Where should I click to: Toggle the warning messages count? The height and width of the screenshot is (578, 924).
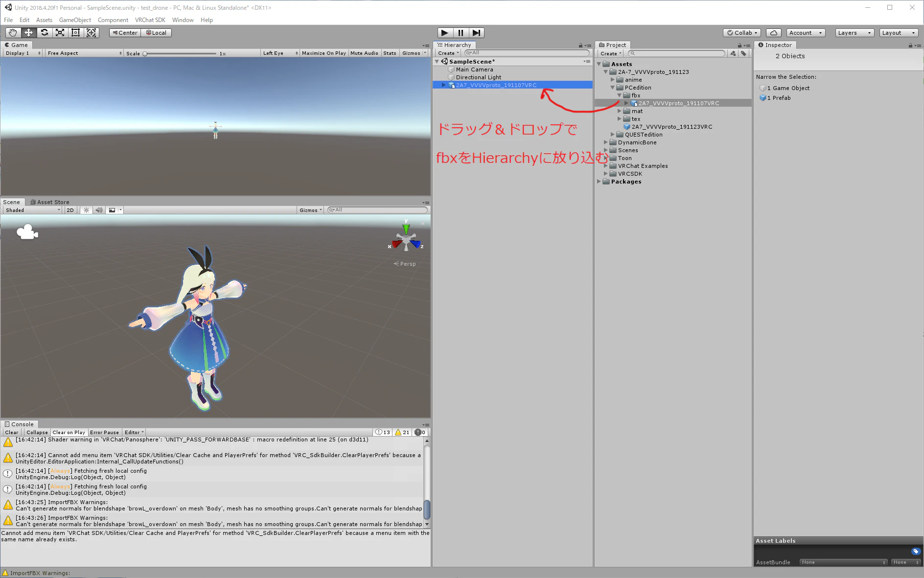point(402,432)
